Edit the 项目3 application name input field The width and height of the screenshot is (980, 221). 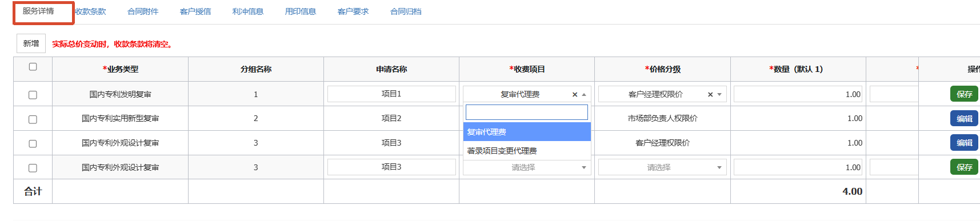pyautogui.click(x=391, y=167)
